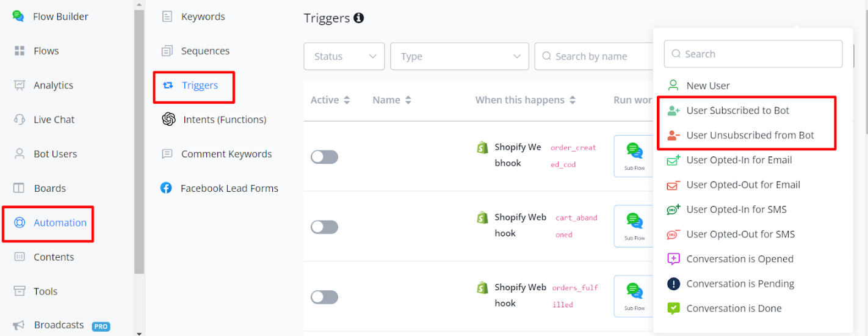Click the Broadcasts megaphone icon
Image resolution: width=868 pixels, height=336 pixels.
click(20, 325)
